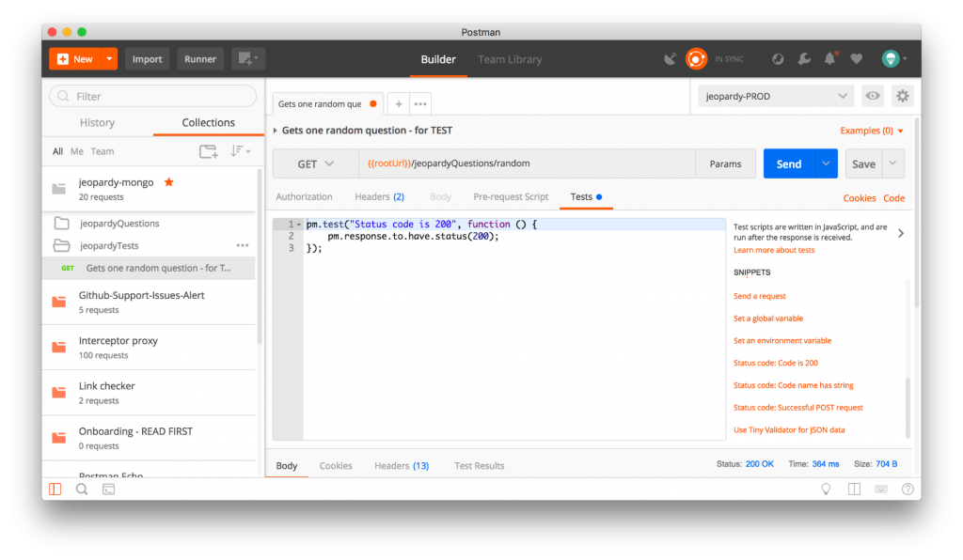The height and width of the screenshot is (560, 963).
Task: Open the tab options ellipsis
Action: tap(420, 103)
